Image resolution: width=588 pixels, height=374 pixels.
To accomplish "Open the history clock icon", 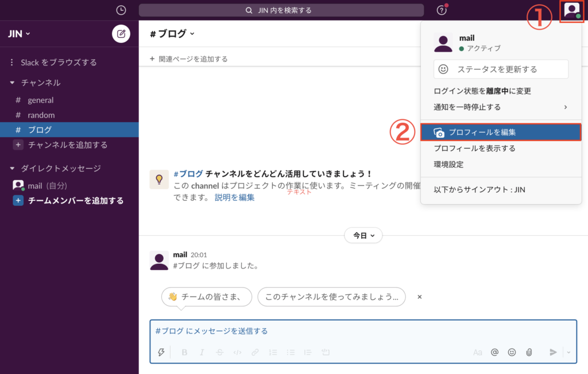I will coord(121,10).
